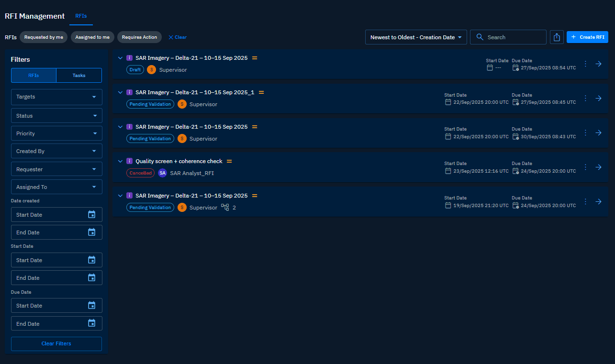Select the RFIs tab beside RFI Management
The height and width of the screenshot is (364, 615).
coord(81,16)
